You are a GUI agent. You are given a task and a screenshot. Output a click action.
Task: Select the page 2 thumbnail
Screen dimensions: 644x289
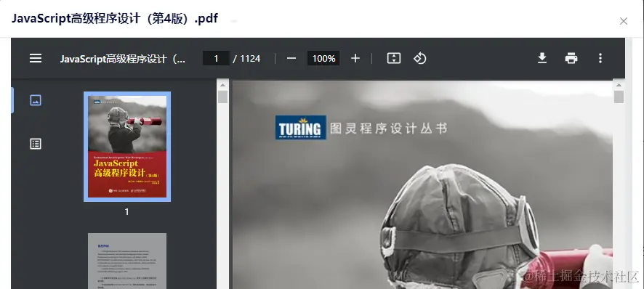click(127, 261)
